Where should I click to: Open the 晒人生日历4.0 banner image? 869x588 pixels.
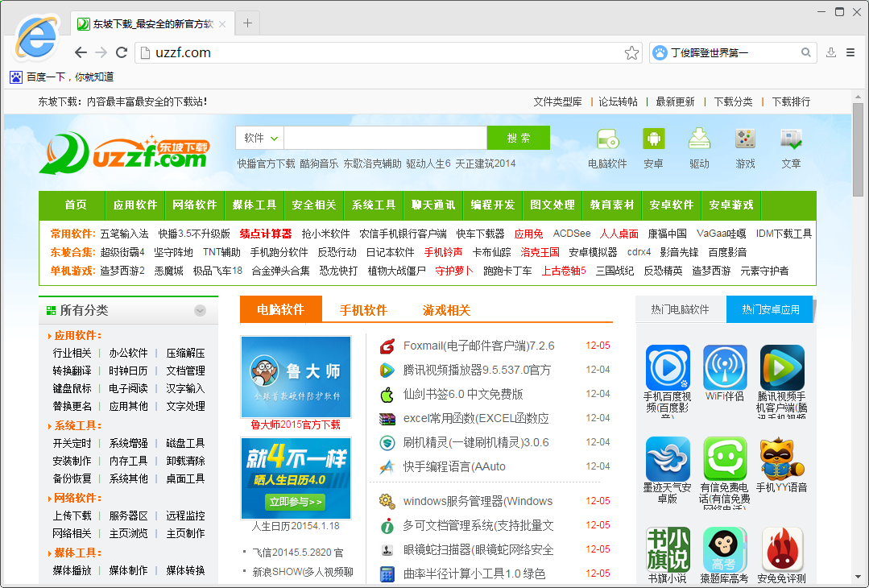[296, 478]
